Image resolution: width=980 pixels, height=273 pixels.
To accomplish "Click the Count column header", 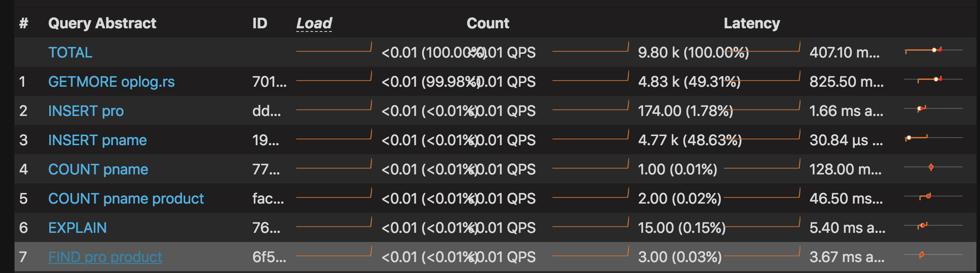I will click(x=488, y=23).
